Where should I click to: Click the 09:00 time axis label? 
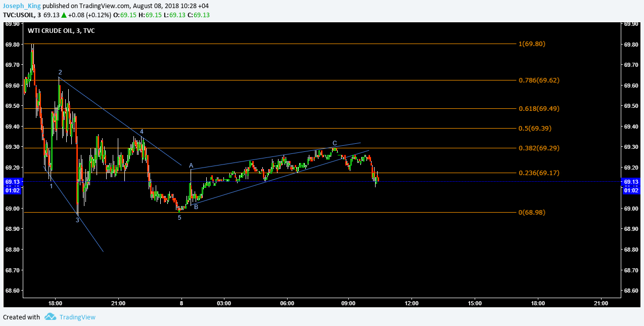pyautogui.click(x=349, y=304)
